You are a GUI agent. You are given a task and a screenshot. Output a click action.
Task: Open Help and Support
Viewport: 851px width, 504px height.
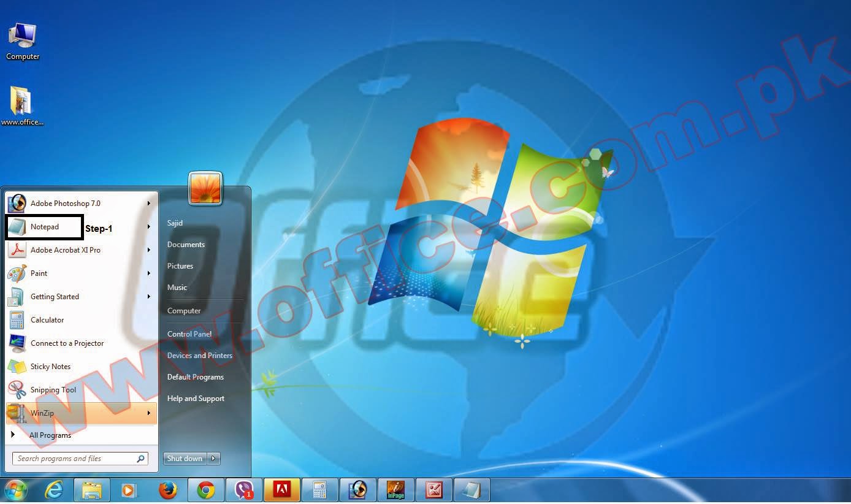(x=196, y=399)
